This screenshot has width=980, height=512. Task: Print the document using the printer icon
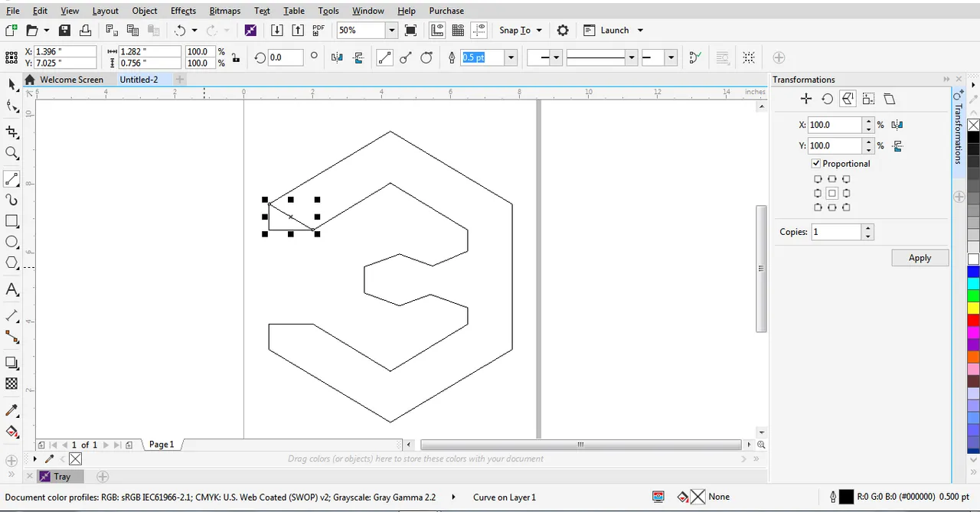click(85, 31)
